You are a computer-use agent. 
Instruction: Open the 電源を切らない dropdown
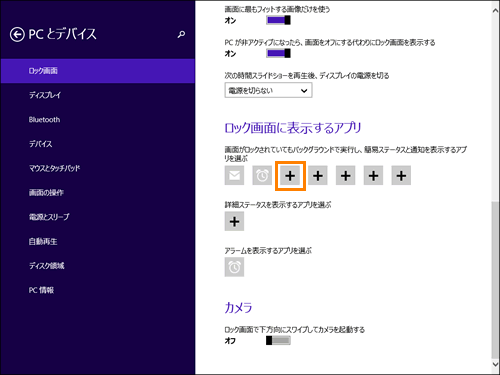click(268, 90)
